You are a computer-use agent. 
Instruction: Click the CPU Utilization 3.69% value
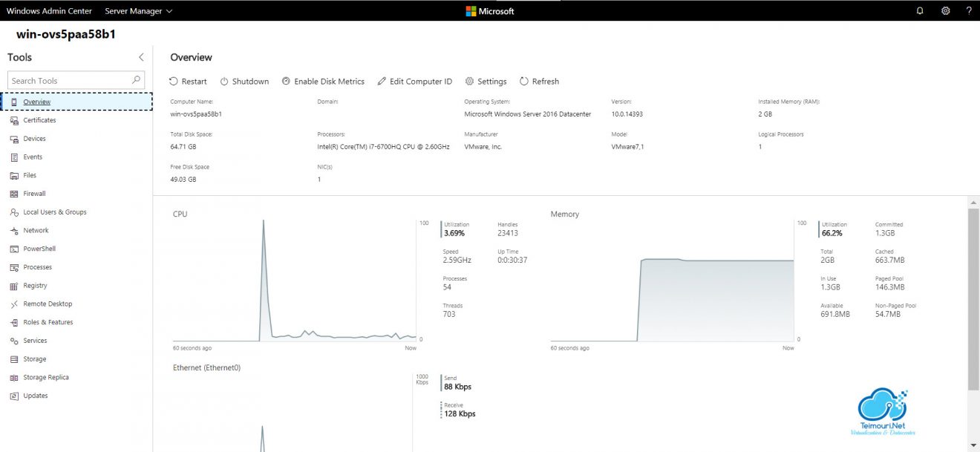coord(454,233)
